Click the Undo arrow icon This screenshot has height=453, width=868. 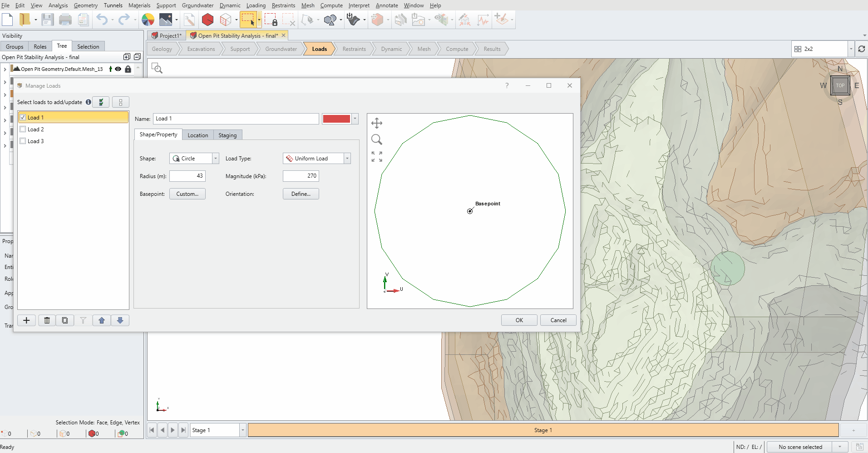coord(102,20)
